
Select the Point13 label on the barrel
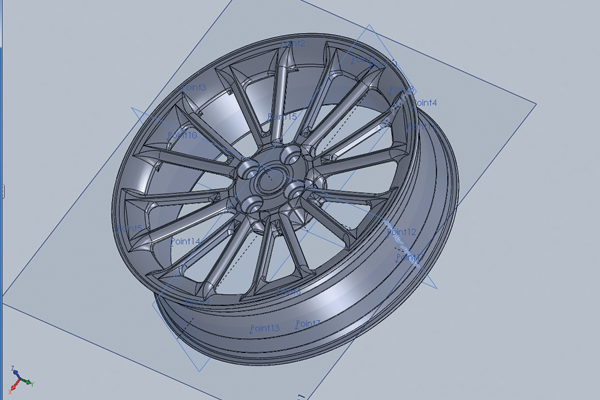[265, 328]
